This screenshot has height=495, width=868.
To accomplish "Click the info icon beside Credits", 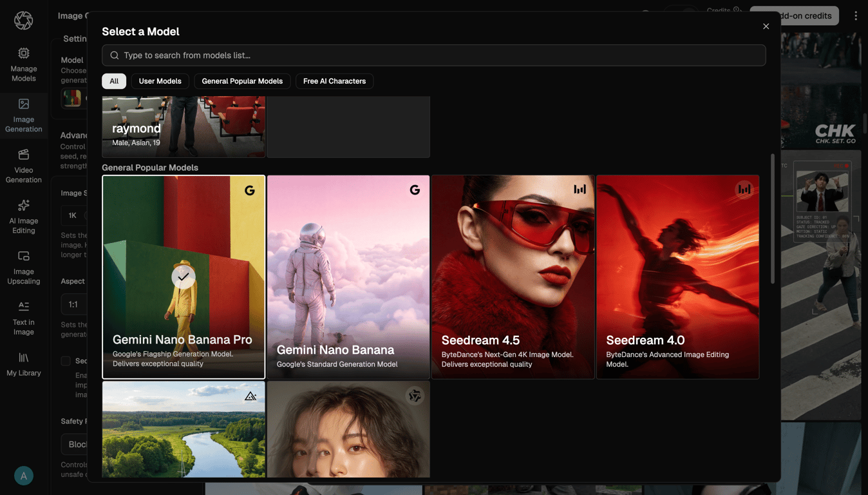I will tap(737, 10).
